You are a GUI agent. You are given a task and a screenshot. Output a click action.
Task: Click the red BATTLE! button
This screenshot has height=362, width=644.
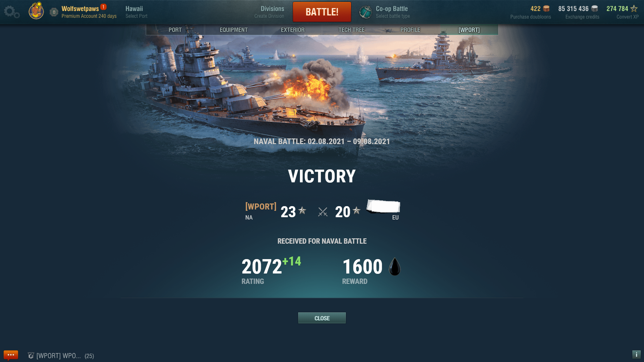tap(322, 12)
